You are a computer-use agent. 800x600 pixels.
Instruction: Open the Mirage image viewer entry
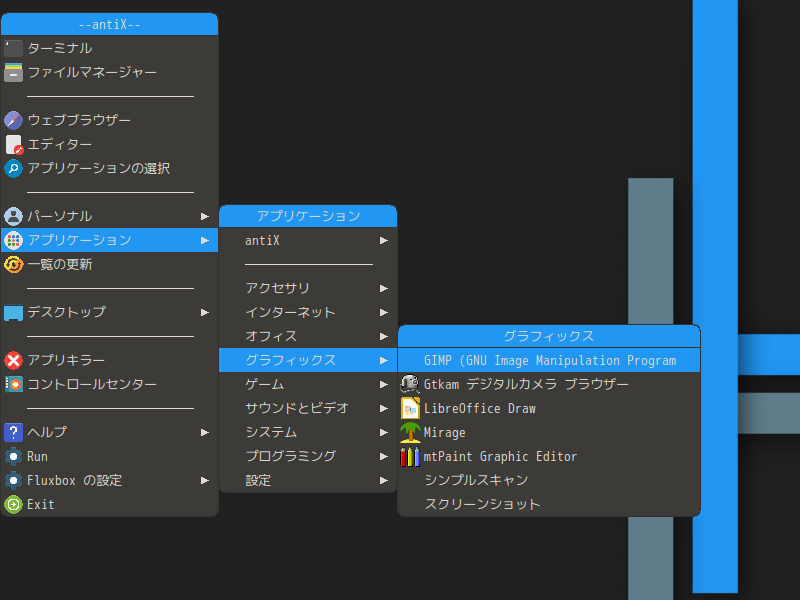coord(548,432)
